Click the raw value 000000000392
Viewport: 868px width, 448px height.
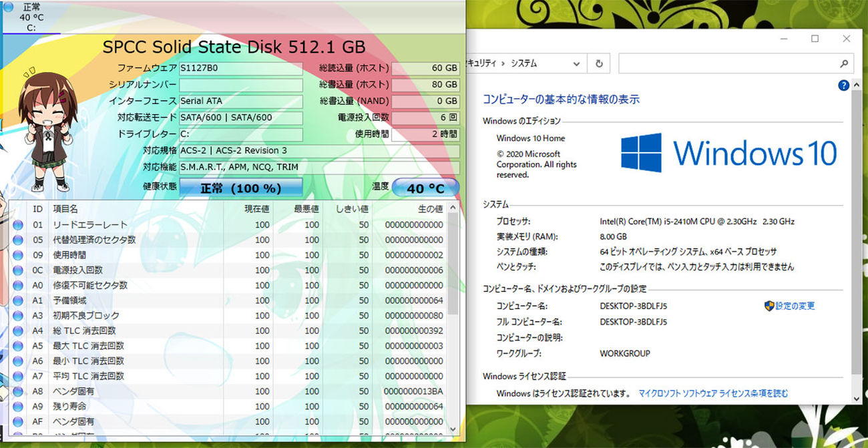point(413,330)
